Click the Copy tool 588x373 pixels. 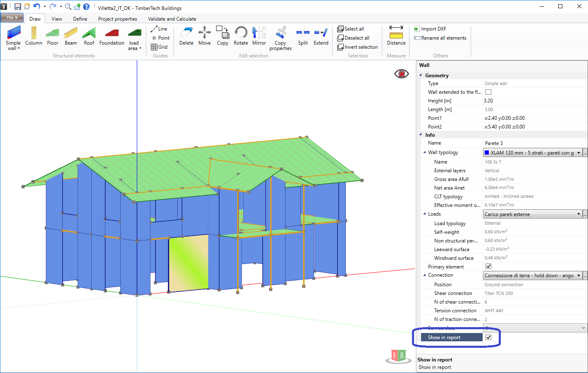[x=223, y=36]
